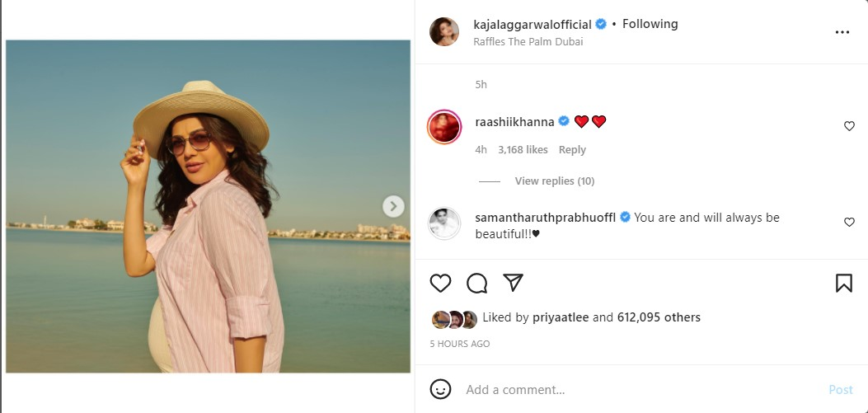Expand View replies (10)
The height and width of the screenshot is (413, 868).
(x=554, y=181)
